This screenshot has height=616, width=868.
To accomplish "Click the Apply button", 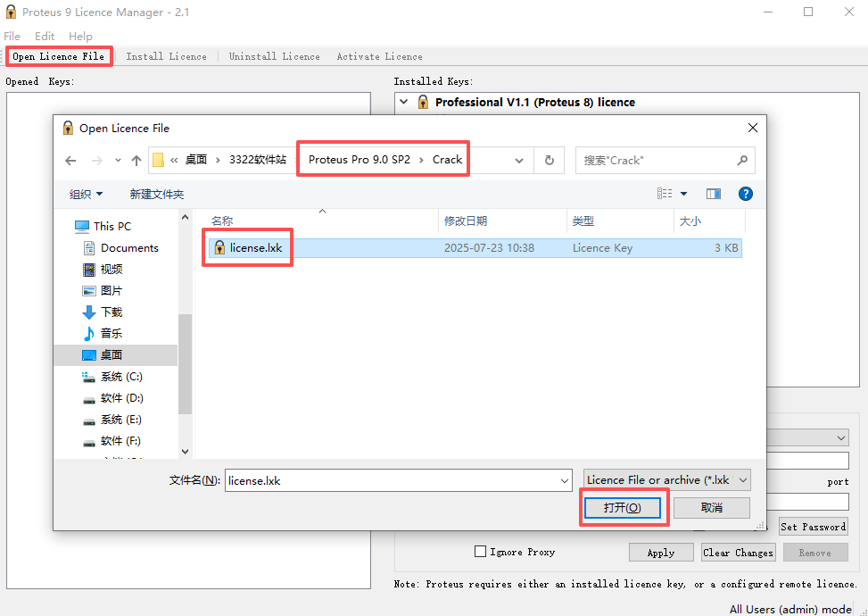I will click(x=661, y=553).
